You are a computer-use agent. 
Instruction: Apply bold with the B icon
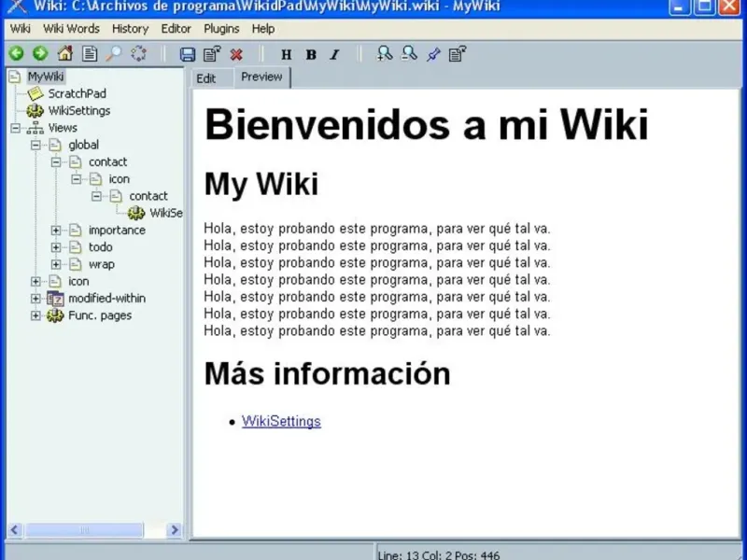311,55
